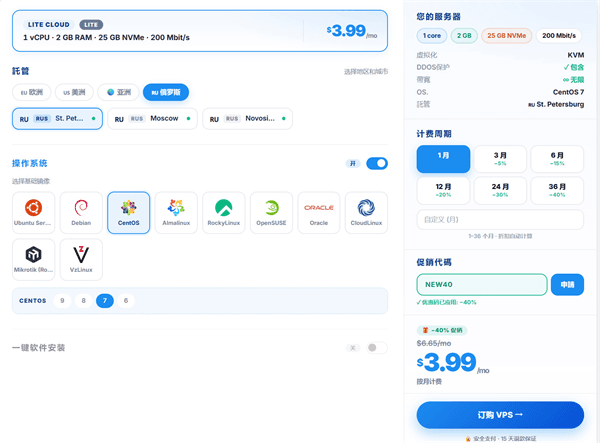
Task: Pick the Almalinux OS icon
Action: (x=176, y=212)
